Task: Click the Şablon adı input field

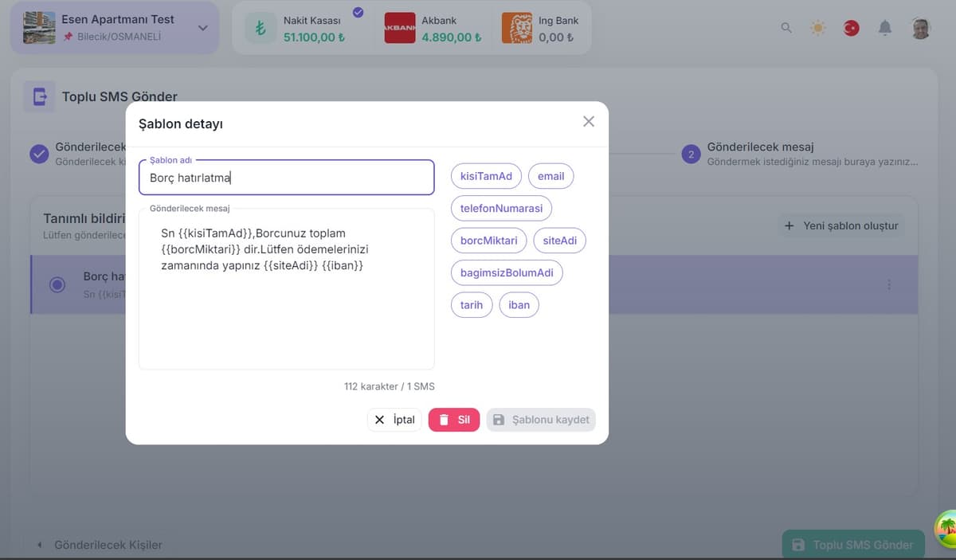Action: pyautogui.click(x=287, y=178)
